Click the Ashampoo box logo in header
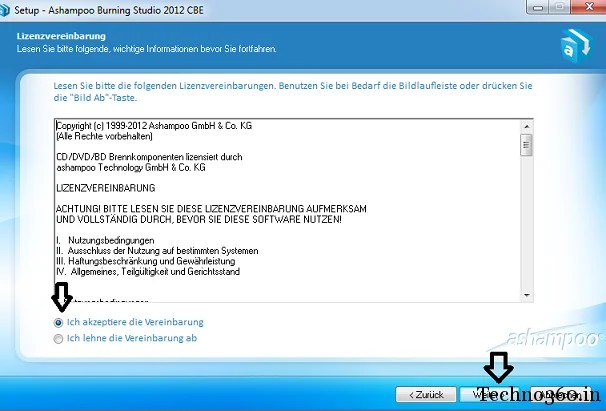This screenshot has height=411, width=606. tap(575, 46)
